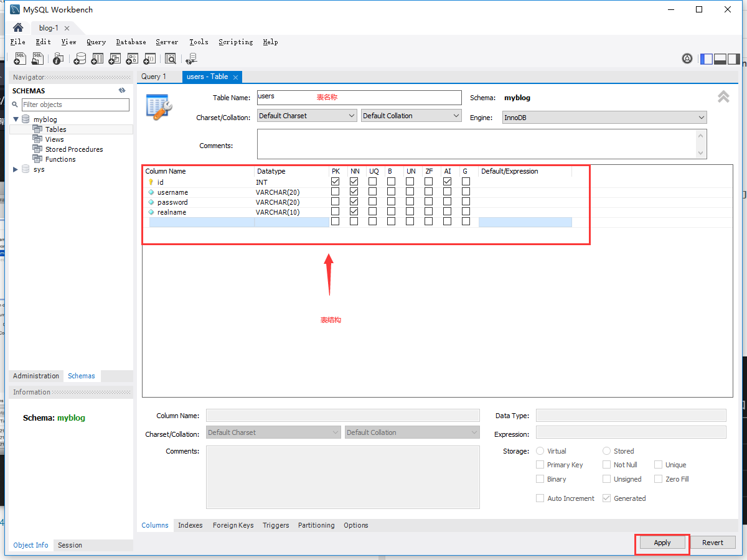The image size is (747, 560).
Task: Switch to the Indexes tab
Action: tap(190, 525)
